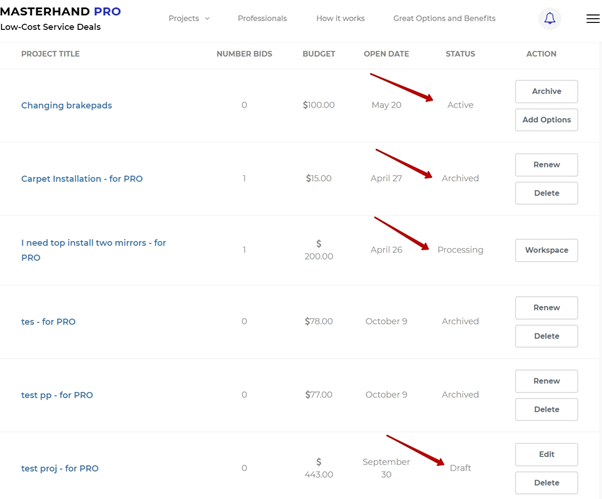This screenshot has width=602, height=499.
Task: Archive the Changing brakepads project
Action: [x=546, y=91]
